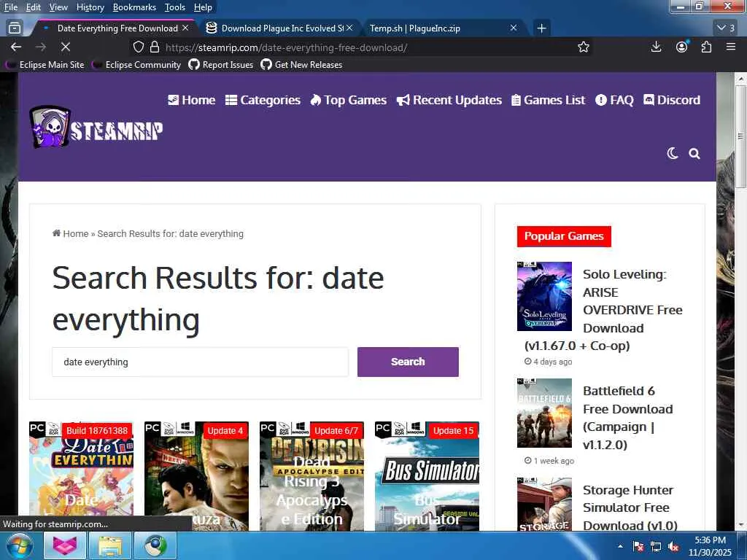Click the Solo Leveling cover image
Viewport: 747px width, 560px height.
coord(544,296)
